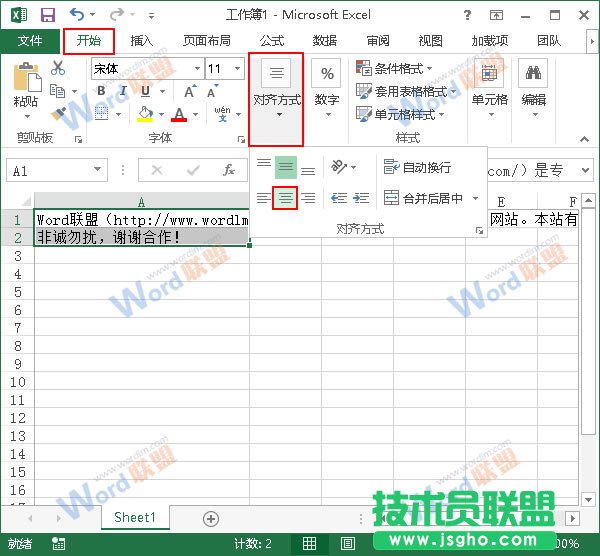The width and height of the screenshot is (600, 556).
Task: Open the 字体 dialog launcher
Action: click(x=241, y=139)
